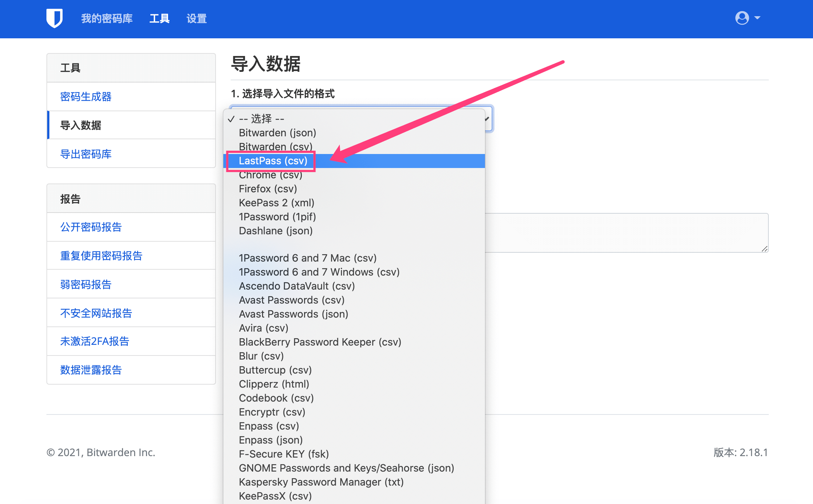Select the checked -- 选择 -- placeholder option
Image resolution: width=813 pixels, height=504 pixels.
point(262,119)
